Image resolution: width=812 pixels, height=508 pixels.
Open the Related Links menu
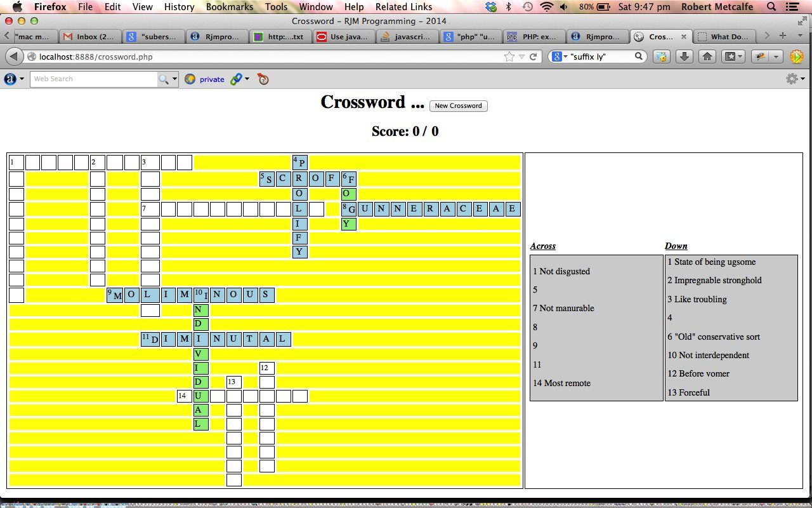[403, 7]
